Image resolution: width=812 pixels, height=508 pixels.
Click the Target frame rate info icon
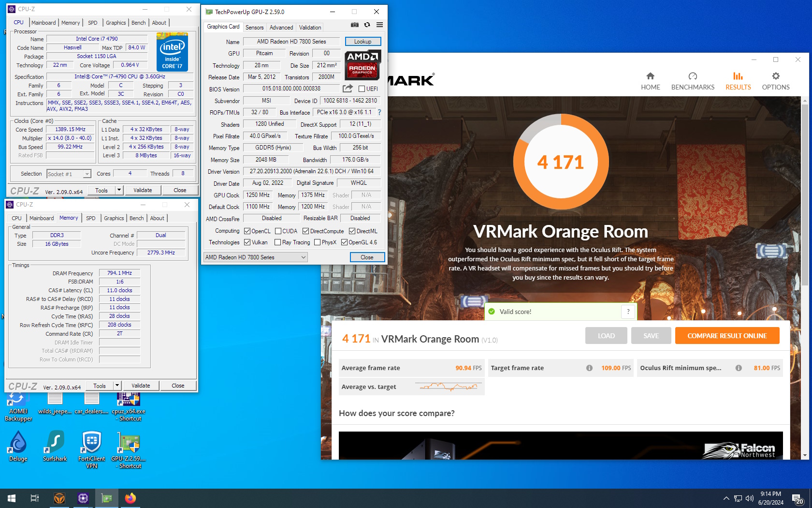[x=589, y=368]
